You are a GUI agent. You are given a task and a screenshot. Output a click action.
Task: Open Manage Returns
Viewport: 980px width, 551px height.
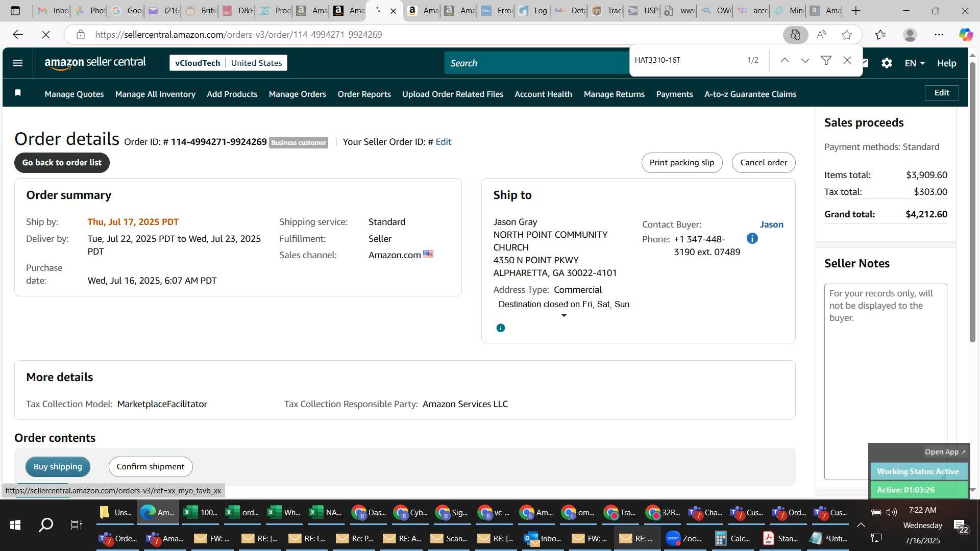pos(614,94)
